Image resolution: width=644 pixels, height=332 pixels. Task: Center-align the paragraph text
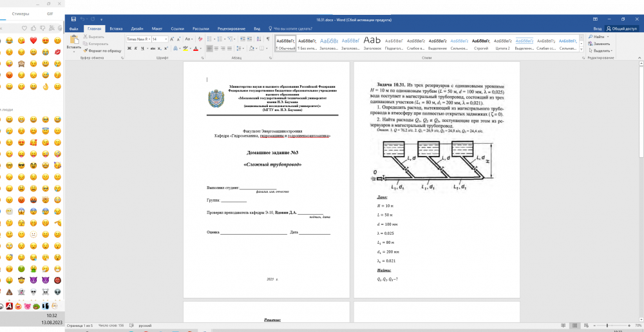click(218, 48)
